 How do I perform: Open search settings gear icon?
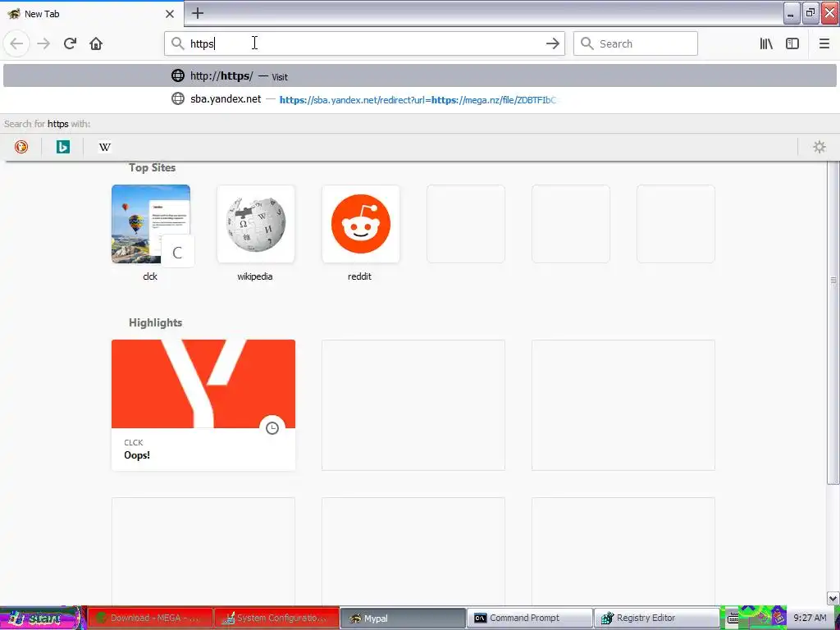(819, 147)
